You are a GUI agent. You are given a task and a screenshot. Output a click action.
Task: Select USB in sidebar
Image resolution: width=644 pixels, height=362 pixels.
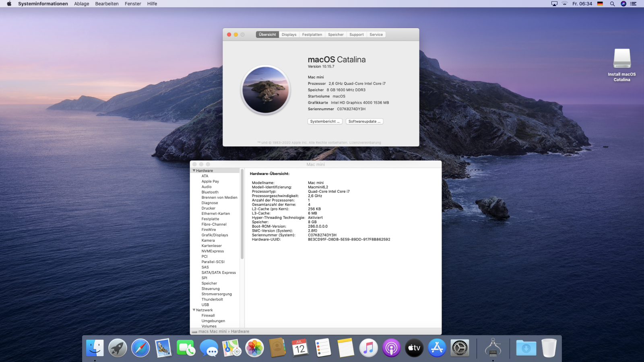(x=205, y=305)
